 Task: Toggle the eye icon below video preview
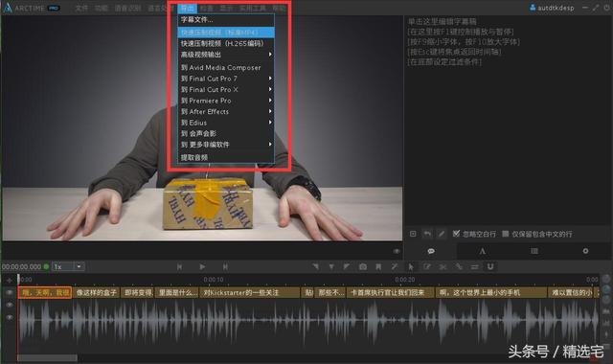397,251
